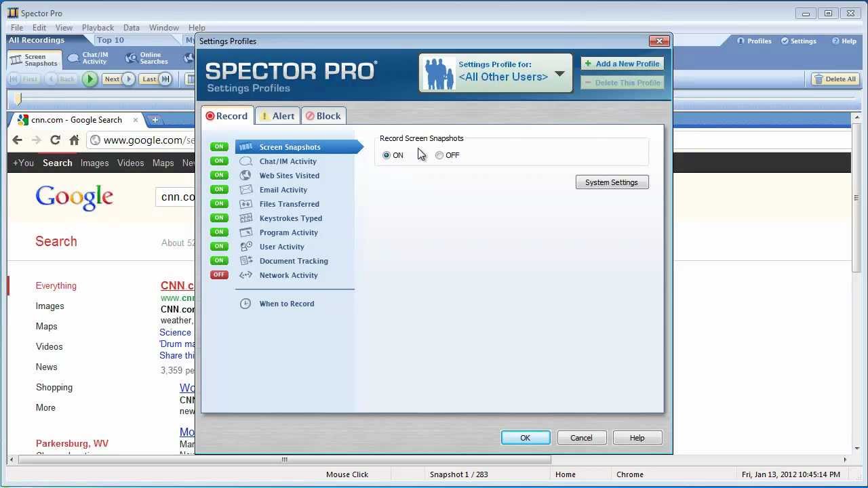This screenshot has height=488, width=868.
Task: Click the snapshot timeline slider handle
Action: click(x=18, y=100)
